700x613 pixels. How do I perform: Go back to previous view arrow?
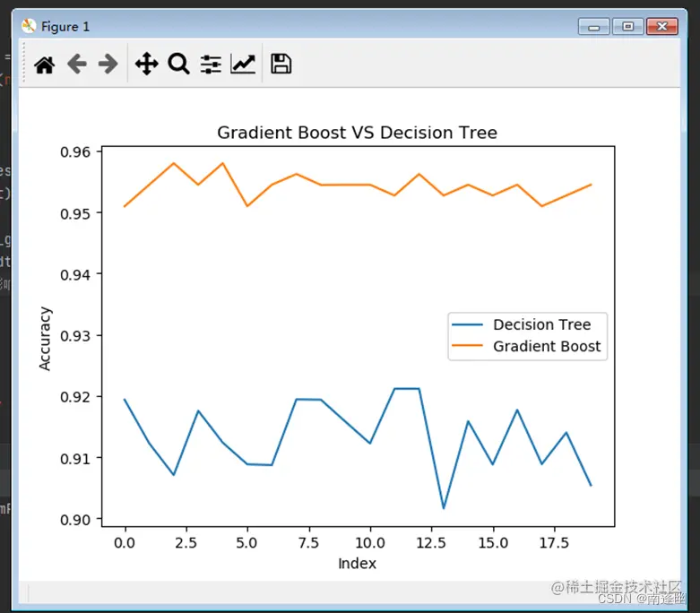pos(77,64)
